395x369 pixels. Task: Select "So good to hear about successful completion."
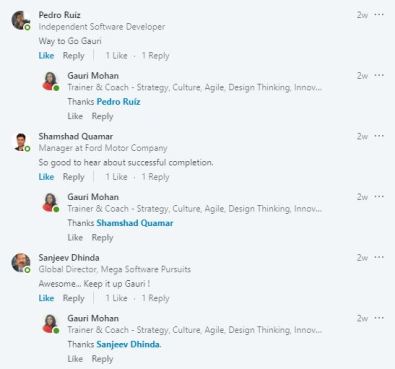(126, 163)
